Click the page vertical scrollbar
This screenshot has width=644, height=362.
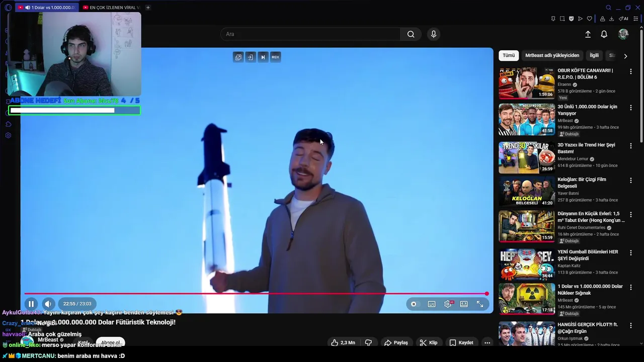641,85
